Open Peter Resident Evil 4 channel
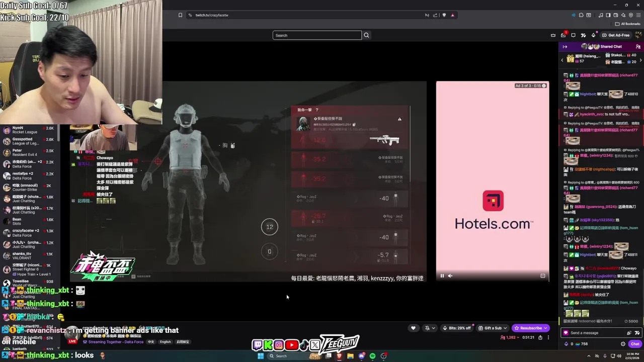Screen dimensions: 644x362 pyautogui.click(x=30, y=152)
